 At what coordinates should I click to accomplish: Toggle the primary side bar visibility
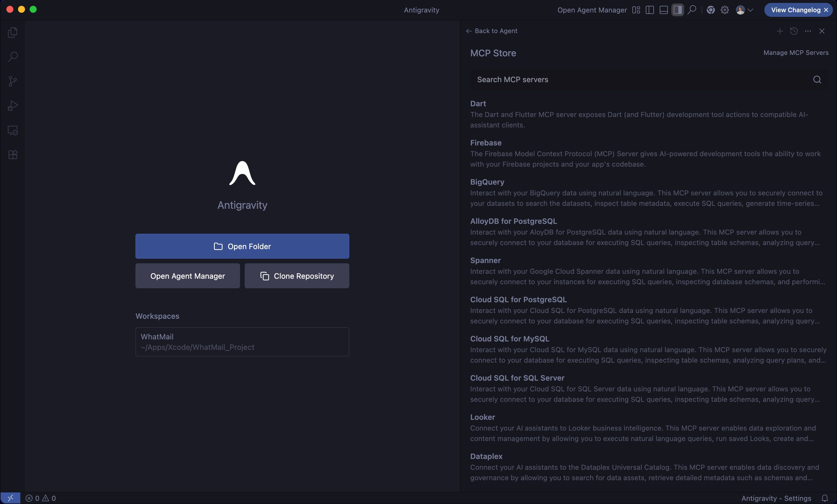tap(650, 10)
